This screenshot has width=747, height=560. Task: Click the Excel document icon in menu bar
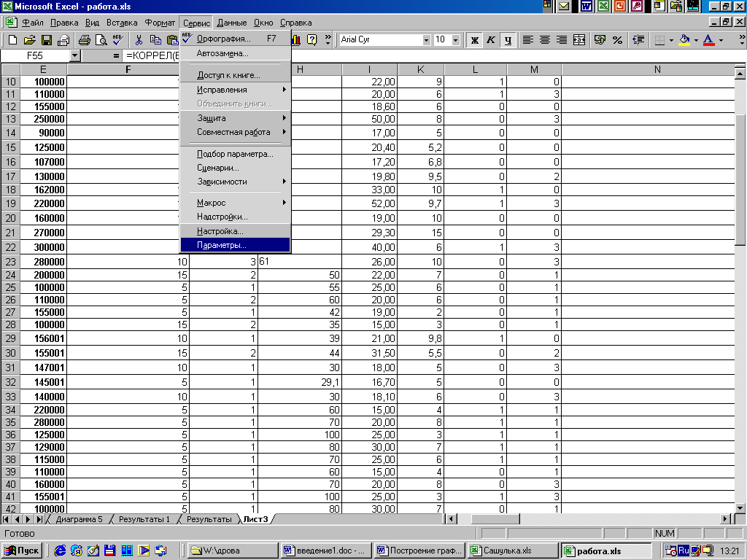click(10, 22)
